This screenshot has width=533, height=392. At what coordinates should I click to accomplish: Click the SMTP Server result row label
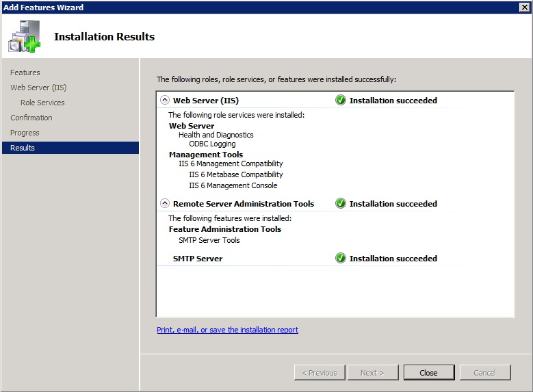tap(198, 259)
